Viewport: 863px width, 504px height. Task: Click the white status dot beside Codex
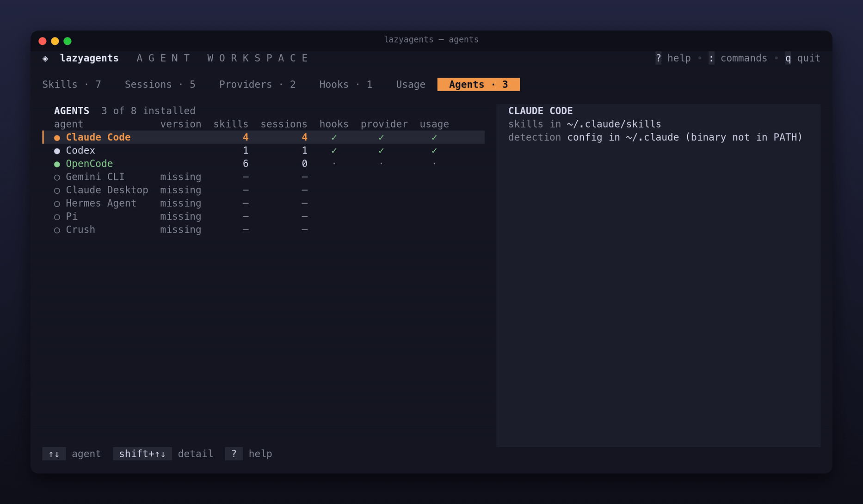coord(57,151)
